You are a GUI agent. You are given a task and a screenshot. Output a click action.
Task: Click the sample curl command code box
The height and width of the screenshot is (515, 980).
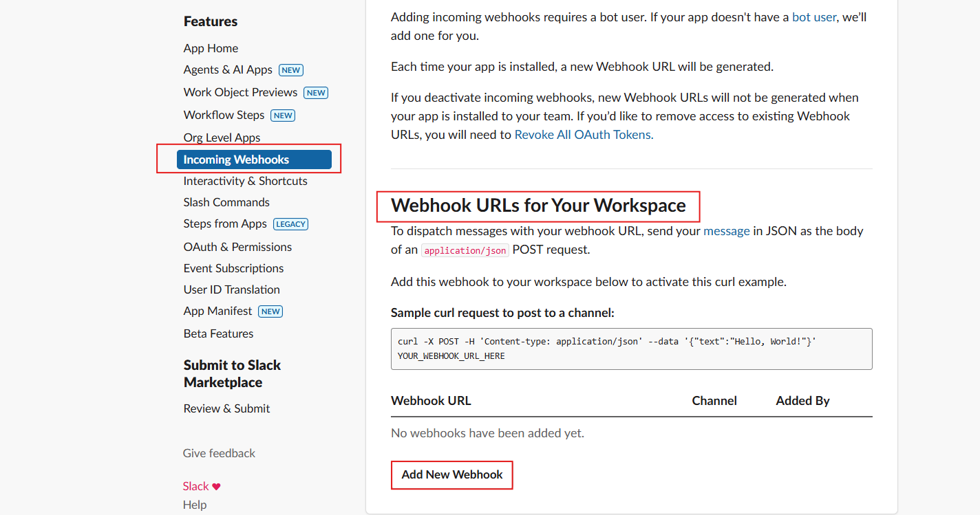pos(631,349)
